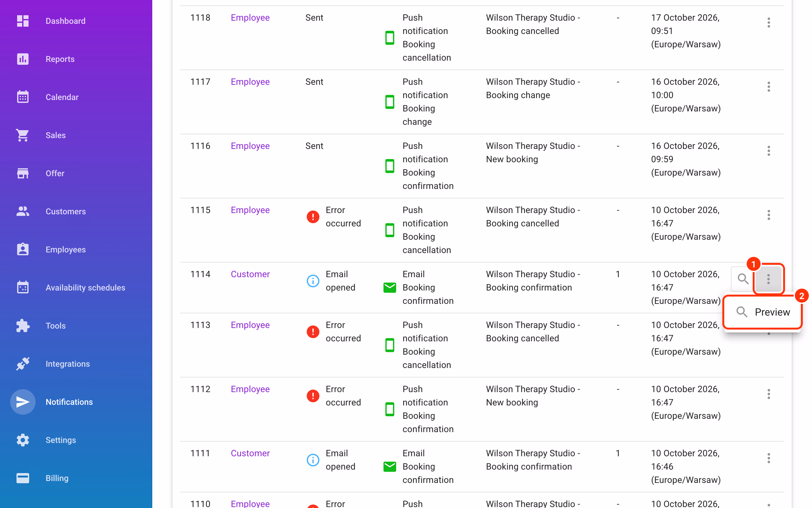The width and height of the screenshot is (812, 508).
Task: Open the Offer storefront icon
Action: pos(23,173)
